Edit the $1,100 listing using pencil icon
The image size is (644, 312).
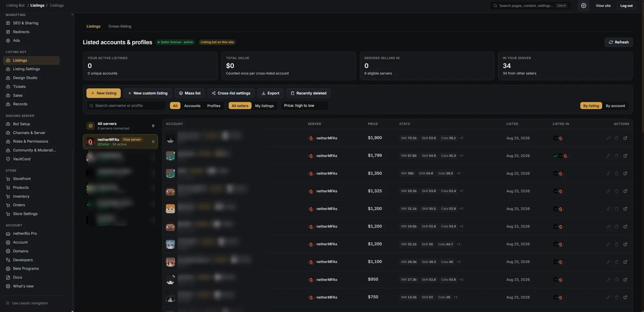click(608, 262)
